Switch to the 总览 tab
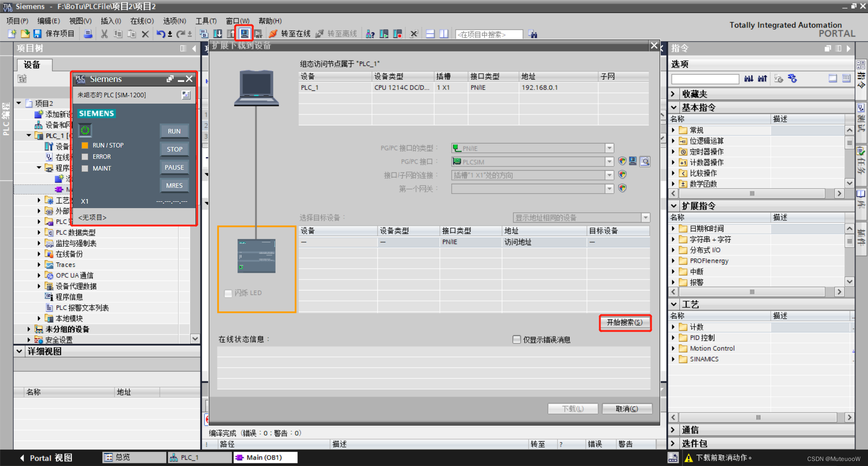 tap(134, 457)
